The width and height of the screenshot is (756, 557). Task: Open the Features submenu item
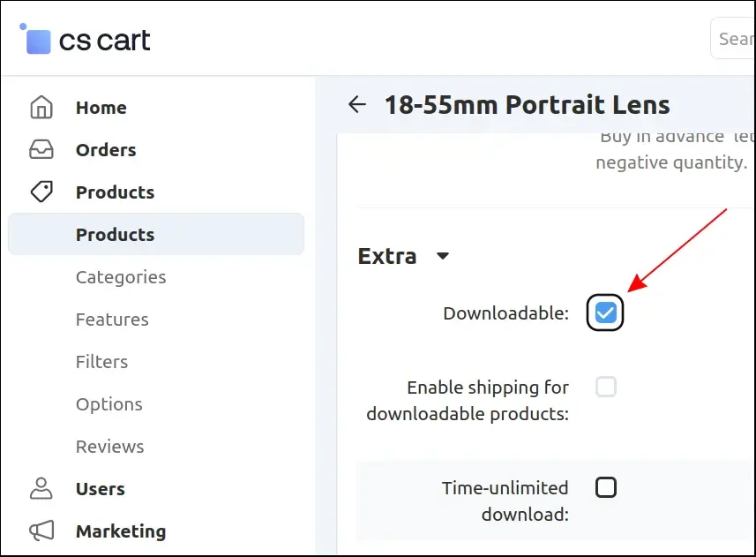coord(112,320)
